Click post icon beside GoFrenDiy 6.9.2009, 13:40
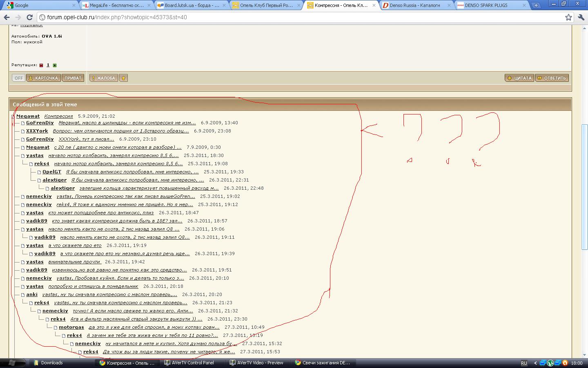Image resolution: width=588 pixels, height=368 pixels. (x=23, y=123)
